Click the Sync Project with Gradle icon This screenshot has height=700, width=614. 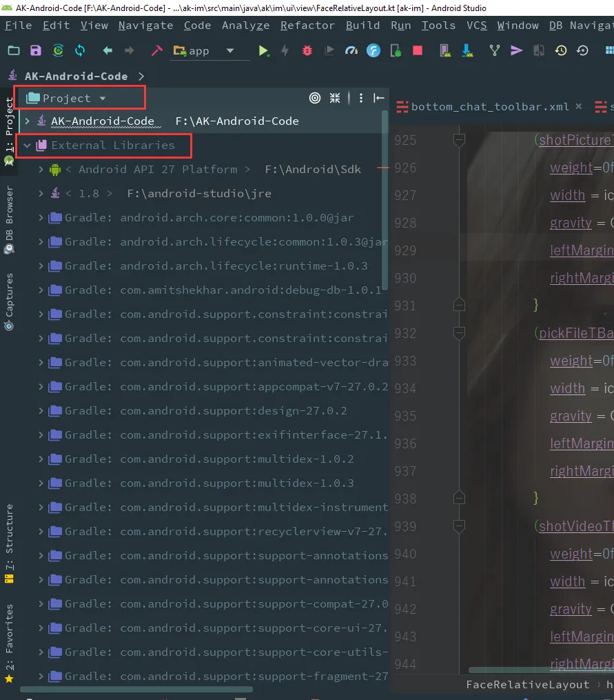[58, 50]
